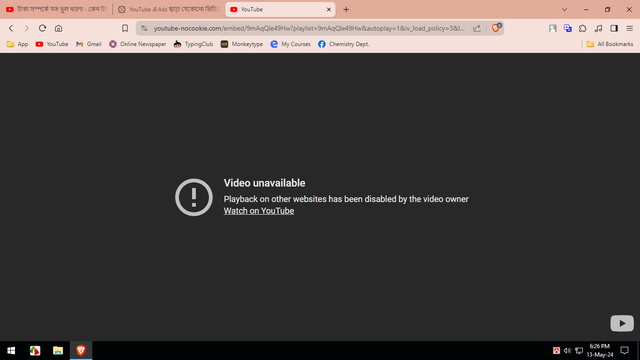The image size is (640, 360).
Task: Click the error exclamation icon
Action: tap(194, 197)
